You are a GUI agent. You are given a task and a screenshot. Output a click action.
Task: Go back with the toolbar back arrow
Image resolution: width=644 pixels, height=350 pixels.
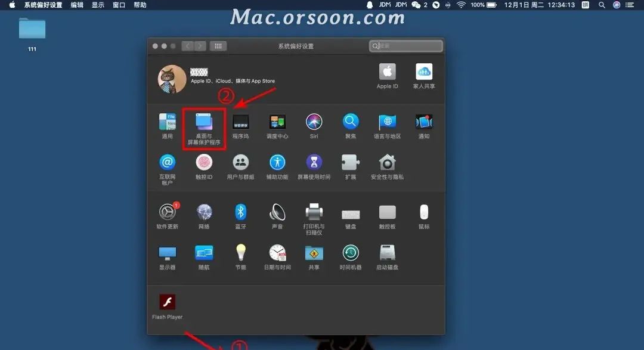pyautogui.click(x=188, y=46)
